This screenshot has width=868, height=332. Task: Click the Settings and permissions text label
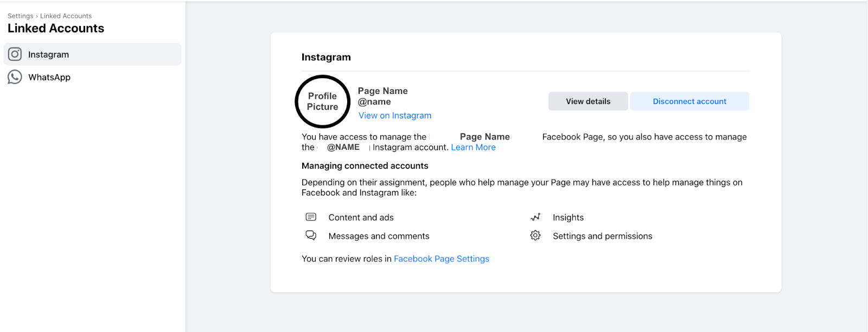click(602, 236)
